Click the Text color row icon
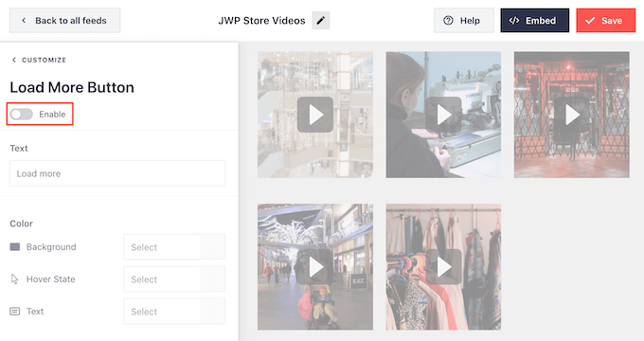 click(x=15, y=312)
